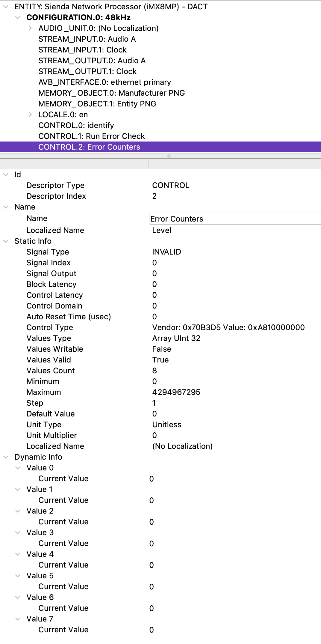Screen dimensions: 321x644
Task: Click the Descriptor Type label
Action: pyautogui.click(x=55, y=185)
